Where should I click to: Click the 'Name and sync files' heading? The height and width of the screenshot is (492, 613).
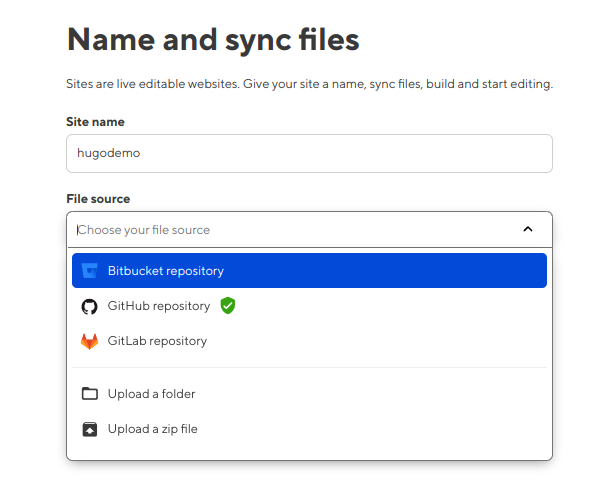pos(212,41)
